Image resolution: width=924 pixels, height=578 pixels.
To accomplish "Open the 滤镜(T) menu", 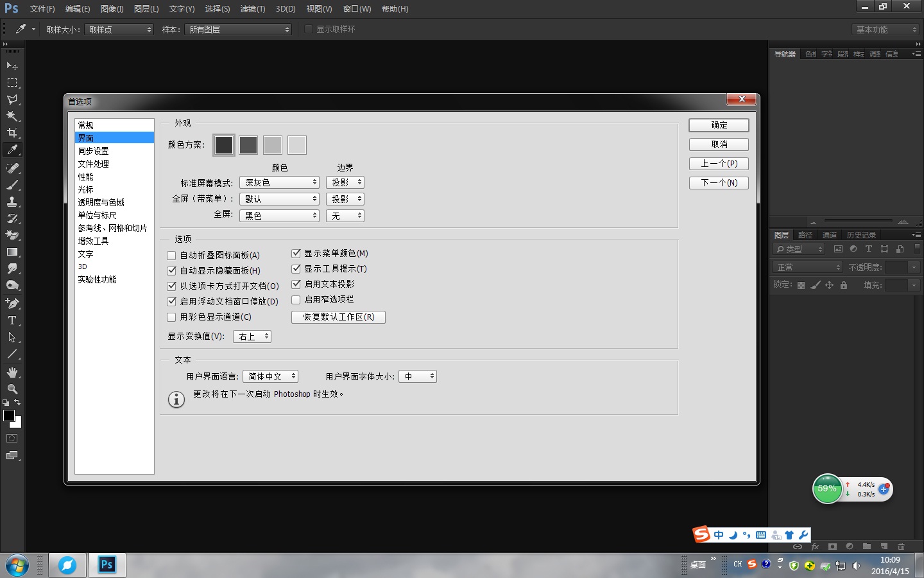I will (253, 9).
